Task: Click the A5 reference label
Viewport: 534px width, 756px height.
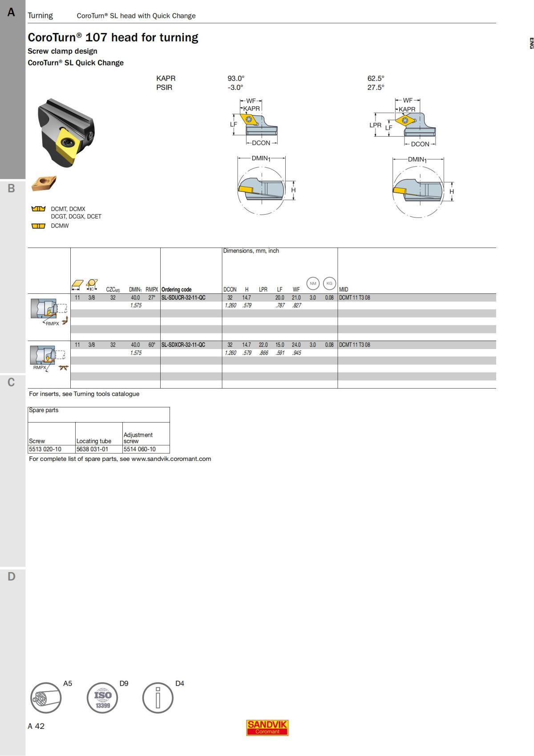Action: point(68,683)
